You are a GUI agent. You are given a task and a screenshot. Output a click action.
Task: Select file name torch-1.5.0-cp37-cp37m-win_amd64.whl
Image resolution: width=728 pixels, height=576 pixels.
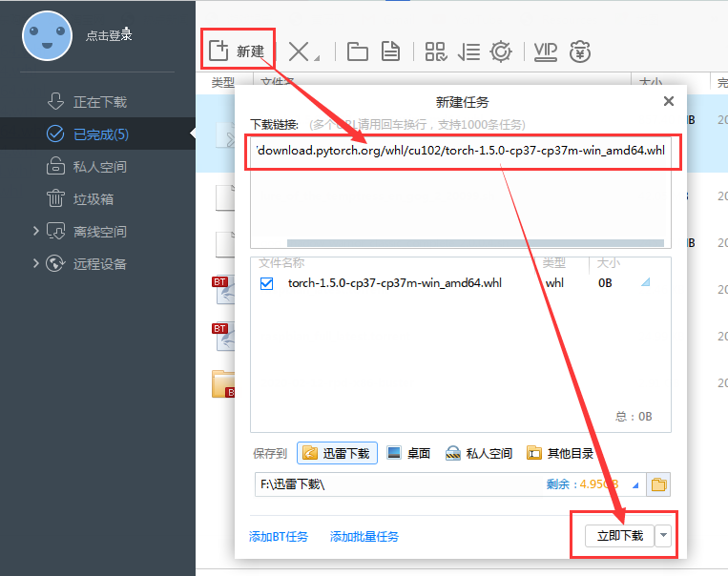(x=395, y=283)
